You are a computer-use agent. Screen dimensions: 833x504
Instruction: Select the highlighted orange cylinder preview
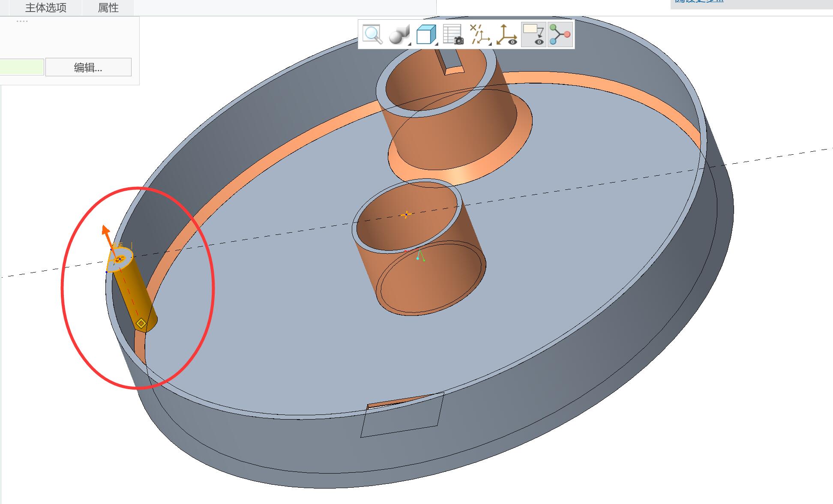[x=134, y=296]
